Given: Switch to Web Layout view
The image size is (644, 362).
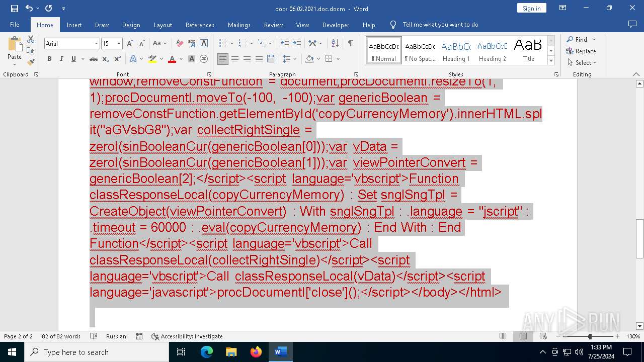Looking at the screenshot, I should click(x=543, y=336).
